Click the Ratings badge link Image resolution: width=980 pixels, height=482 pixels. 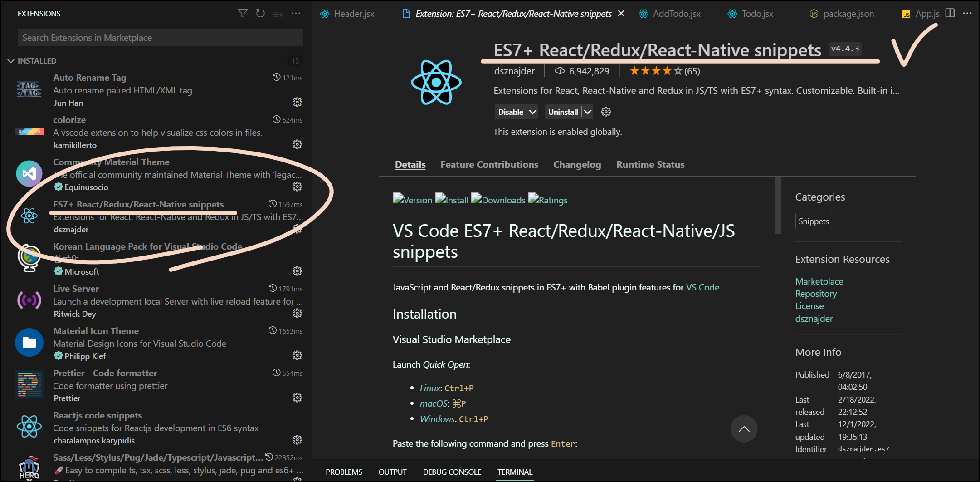coord(547,200)
